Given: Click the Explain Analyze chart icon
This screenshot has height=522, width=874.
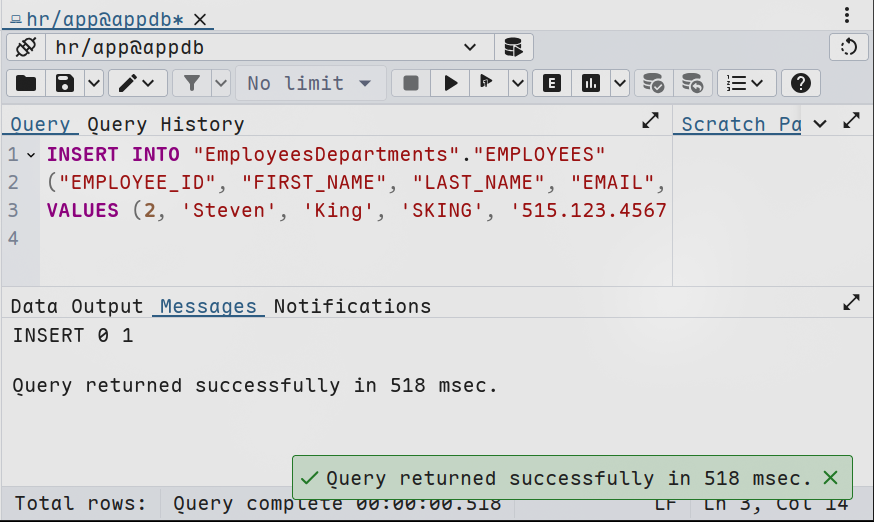Looking at the screenshot, I should 591,83.
